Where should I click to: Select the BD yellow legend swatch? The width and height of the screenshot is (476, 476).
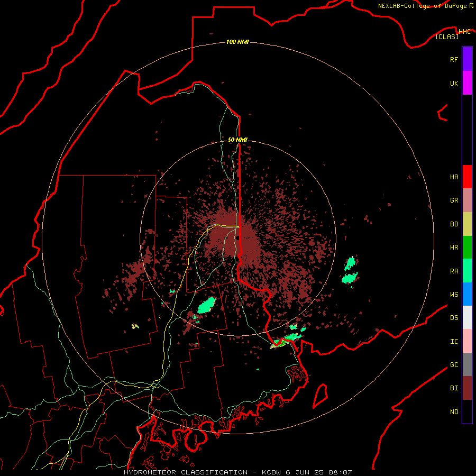pos(467,224)
